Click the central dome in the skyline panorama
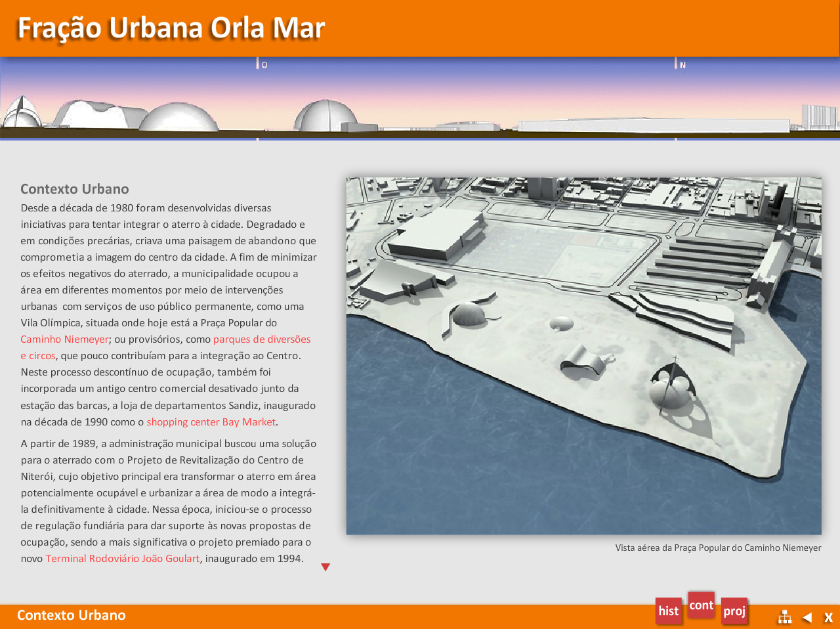 [325, 116]
